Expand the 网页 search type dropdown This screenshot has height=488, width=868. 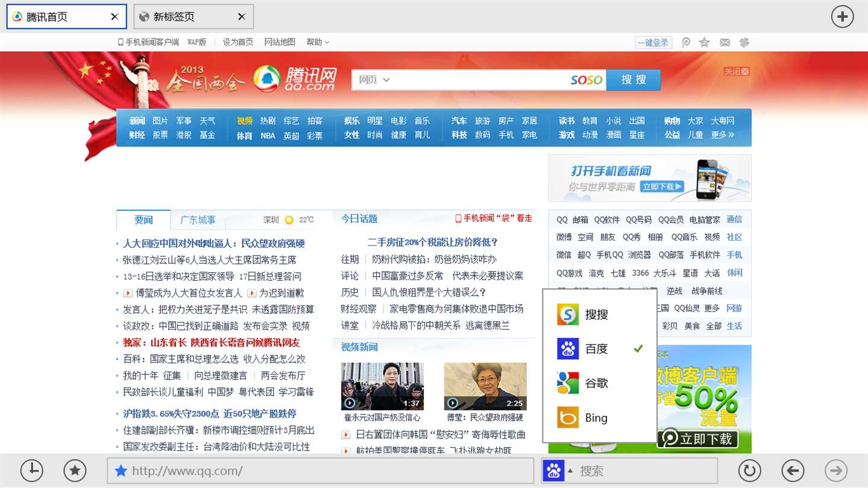374,80
